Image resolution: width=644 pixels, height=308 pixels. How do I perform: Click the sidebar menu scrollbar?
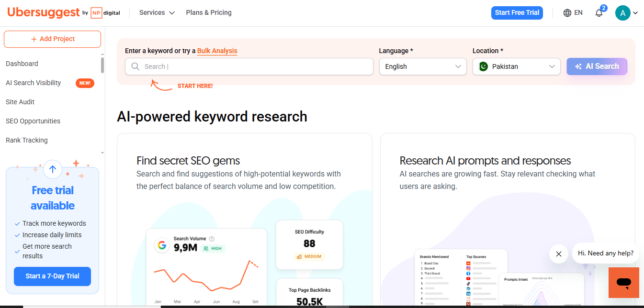102,65
